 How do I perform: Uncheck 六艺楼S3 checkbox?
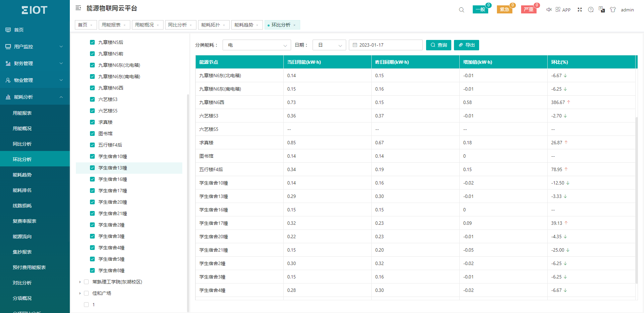click(x=92, y=99)
